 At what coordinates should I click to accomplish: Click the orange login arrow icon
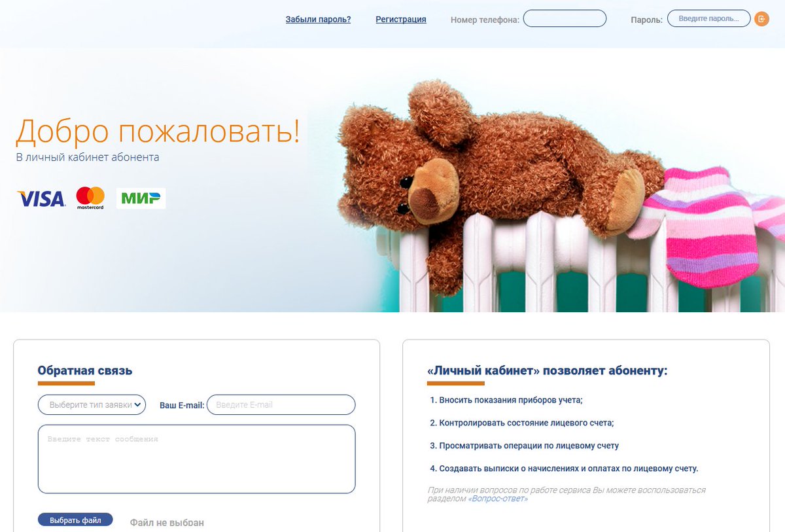761,19
